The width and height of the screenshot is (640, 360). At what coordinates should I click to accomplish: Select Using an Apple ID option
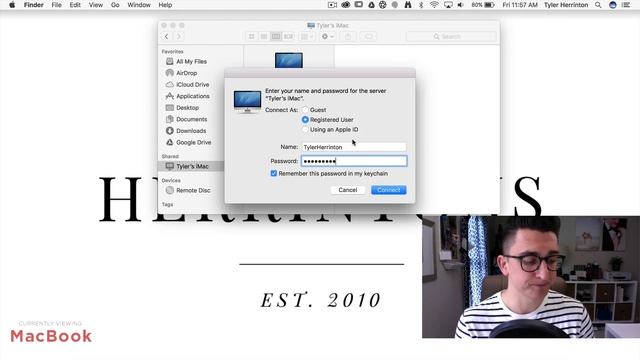pos(305,129)
